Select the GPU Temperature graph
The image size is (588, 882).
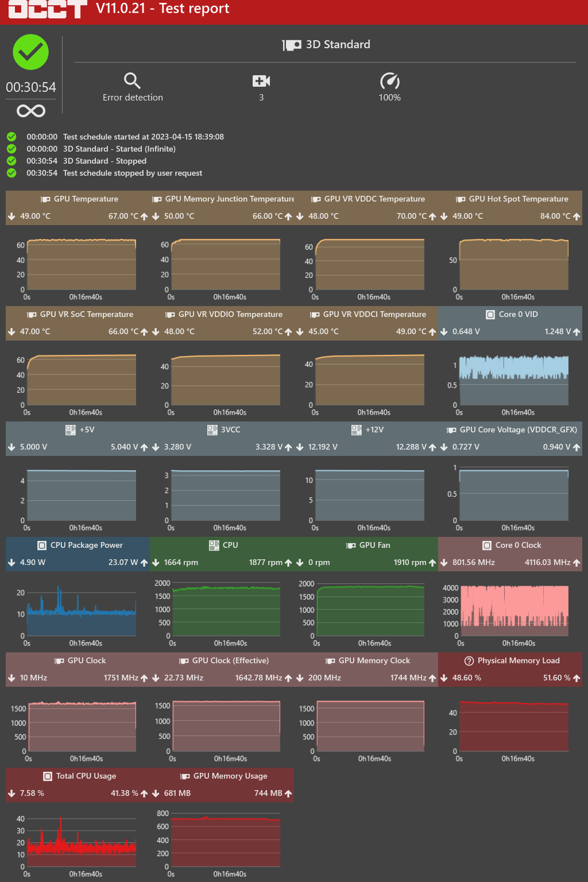[82, 265]
